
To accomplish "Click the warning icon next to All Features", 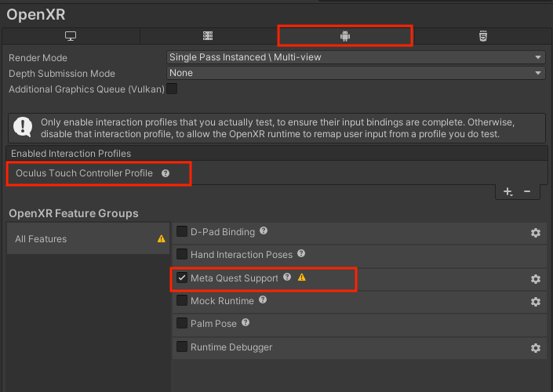I will click(162, 239).
